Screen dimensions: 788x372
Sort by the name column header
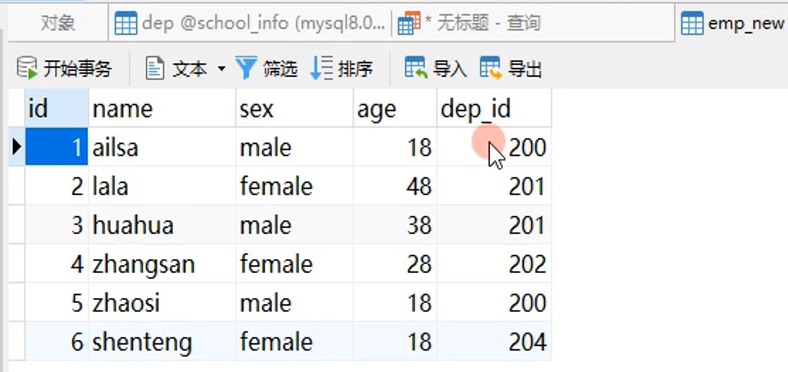point(162,109)
